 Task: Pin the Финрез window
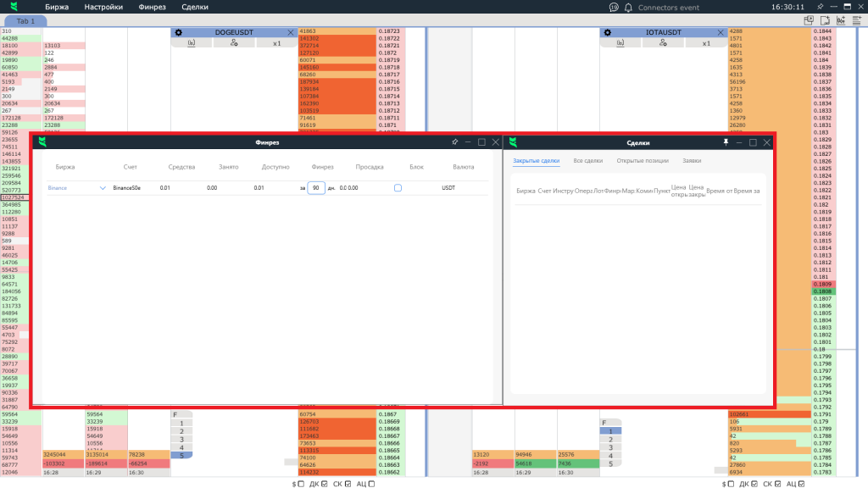pyautogui.click(x=455, y=142)
